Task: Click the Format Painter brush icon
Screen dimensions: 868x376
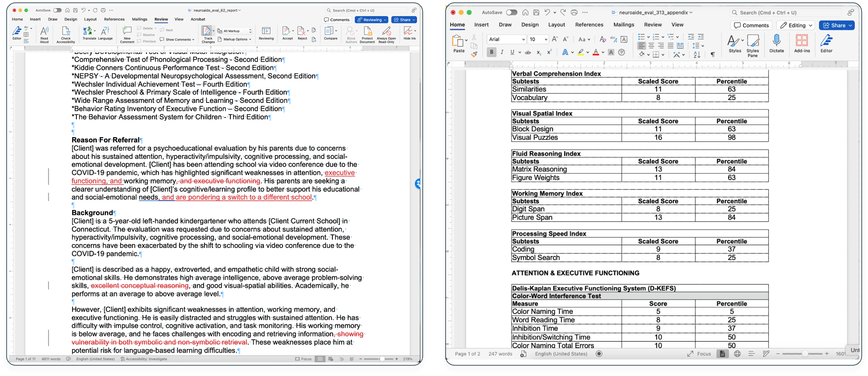Action: coord(474,54)
